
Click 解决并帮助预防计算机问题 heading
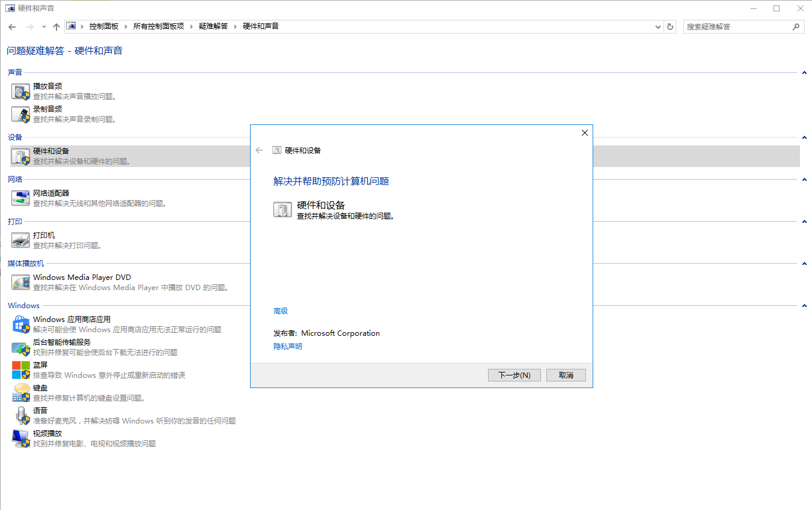[x=331, y=181]
